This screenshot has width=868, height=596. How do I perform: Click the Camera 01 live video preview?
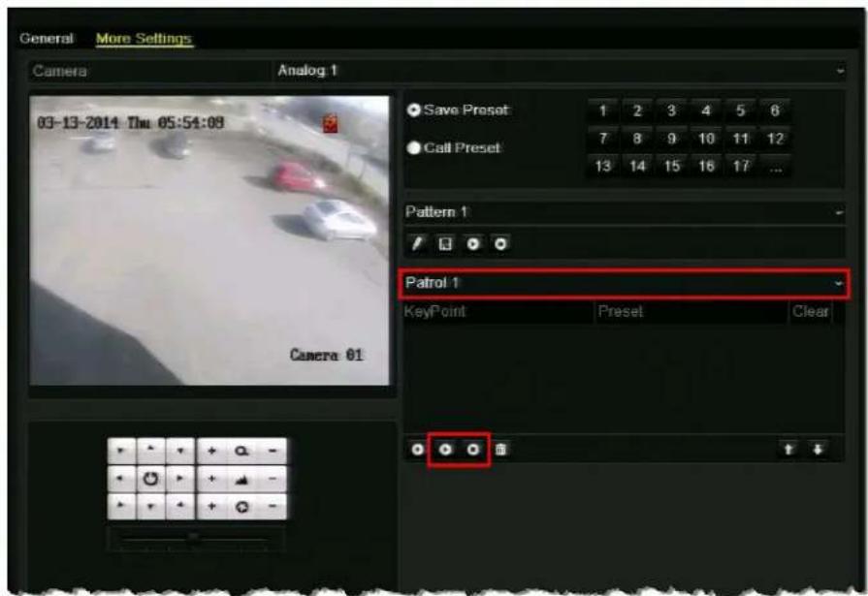pos(209,240)
